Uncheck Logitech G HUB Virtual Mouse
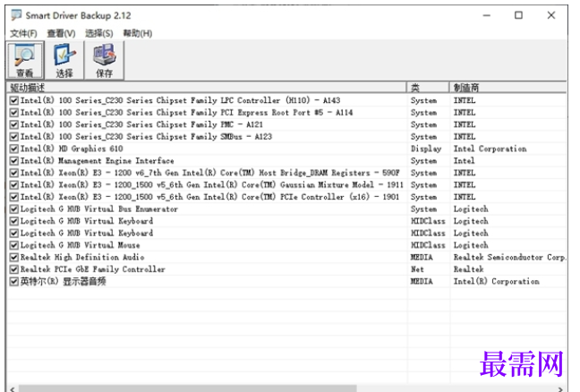This screenshot has width=580, height=392. tap(14, 245)
